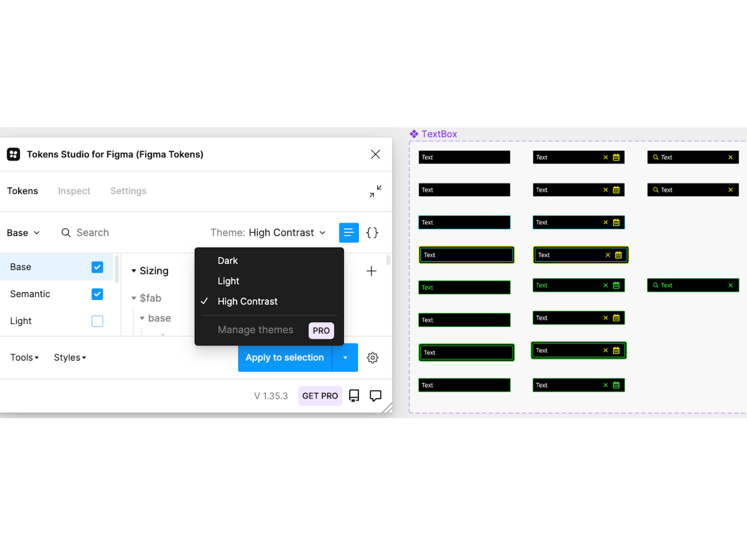
Task: Open the feedback speech bubble icon
Action: click(x=375, y=396)
